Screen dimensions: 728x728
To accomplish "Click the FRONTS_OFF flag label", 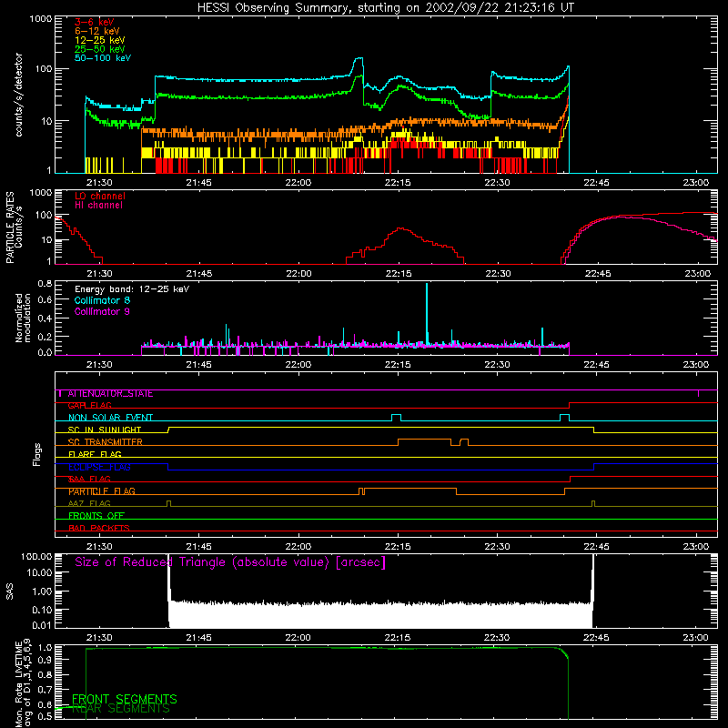I will pos(96,516).
